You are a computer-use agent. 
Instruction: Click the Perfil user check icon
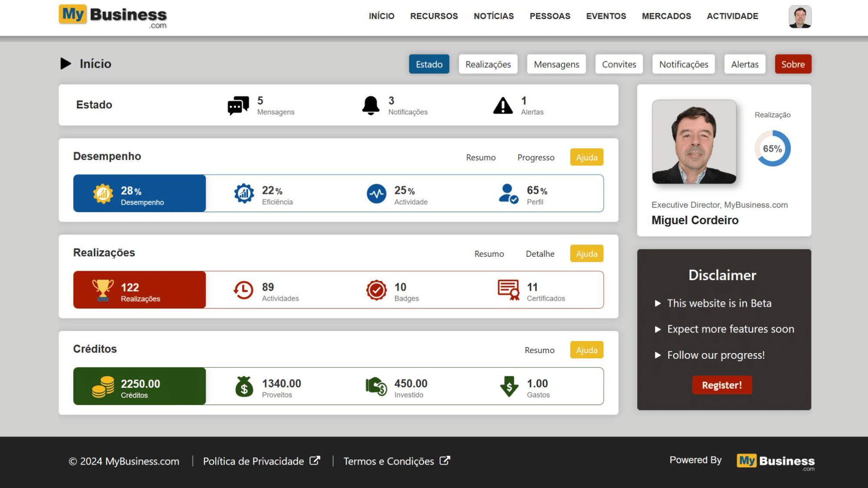coord(508,193)
